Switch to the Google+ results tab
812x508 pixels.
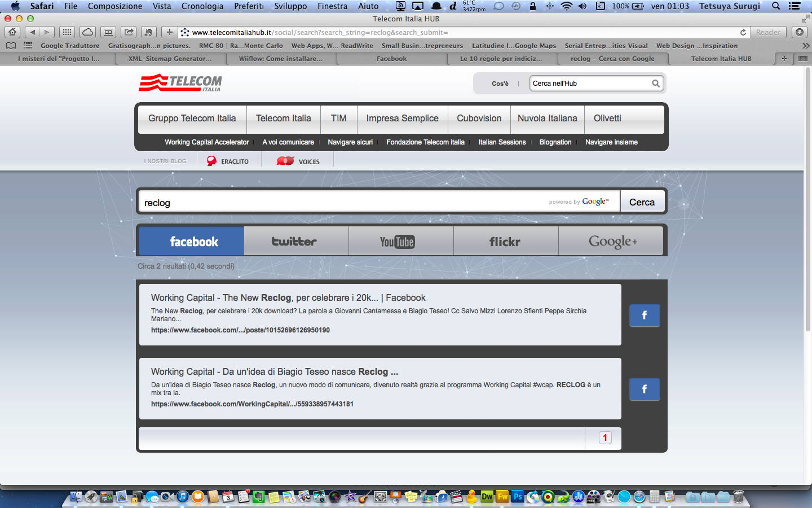click(x=611, y=241)
